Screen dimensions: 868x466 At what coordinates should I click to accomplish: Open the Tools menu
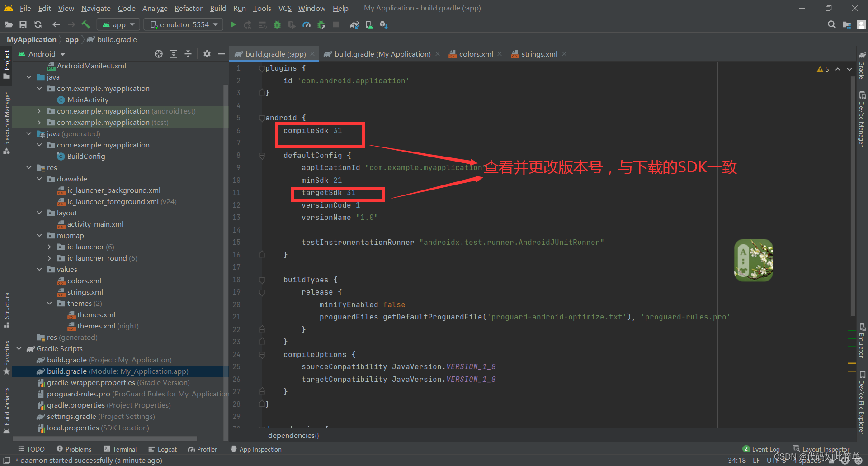coord(262,8)
